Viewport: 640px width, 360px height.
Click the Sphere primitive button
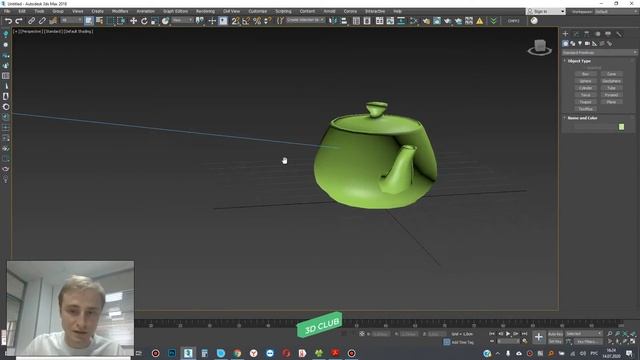[585, 81]
